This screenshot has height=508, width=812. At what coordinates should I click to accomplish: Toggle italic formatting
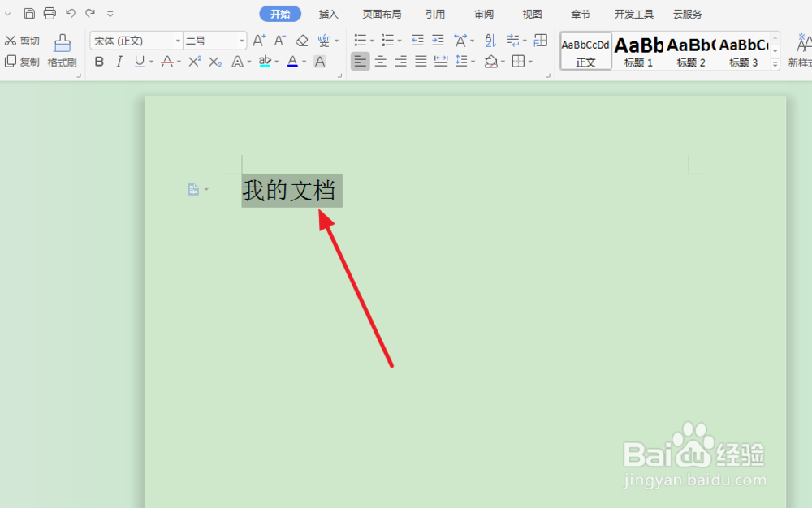119,62
